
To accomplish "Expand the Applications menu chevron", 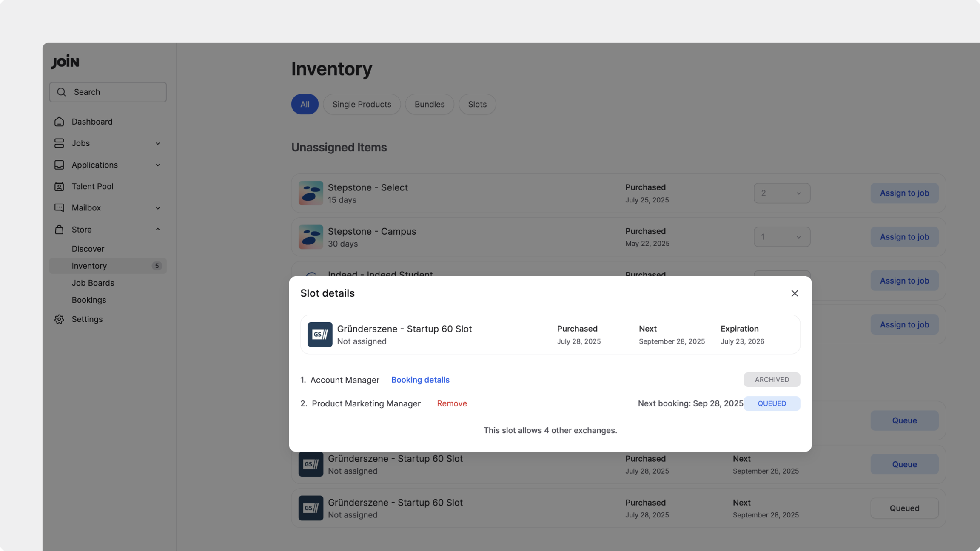I will 158,165.
